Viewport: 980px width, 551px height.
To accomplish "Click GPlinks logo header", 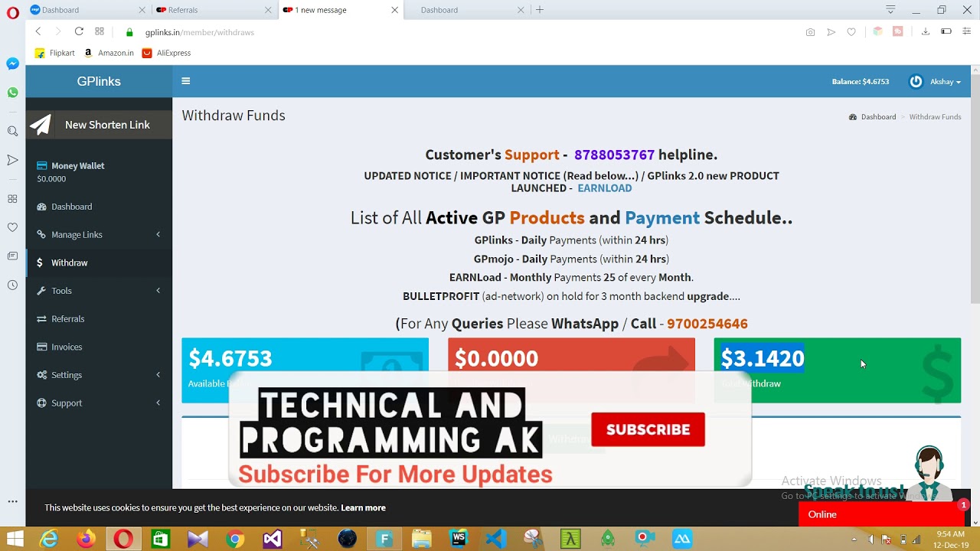I will click(x=99, y=81).
